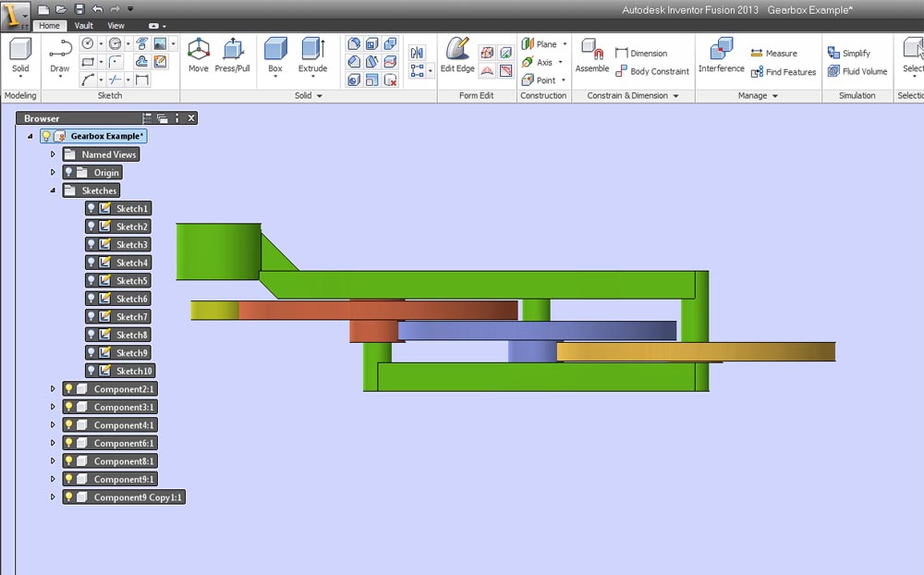
Task: Click the orange gear body in viewport
Action: [x=696, y=351]
